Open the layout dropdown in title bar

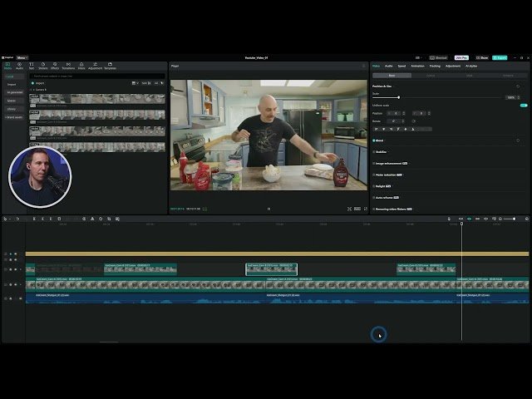click(x=419, y=57)
